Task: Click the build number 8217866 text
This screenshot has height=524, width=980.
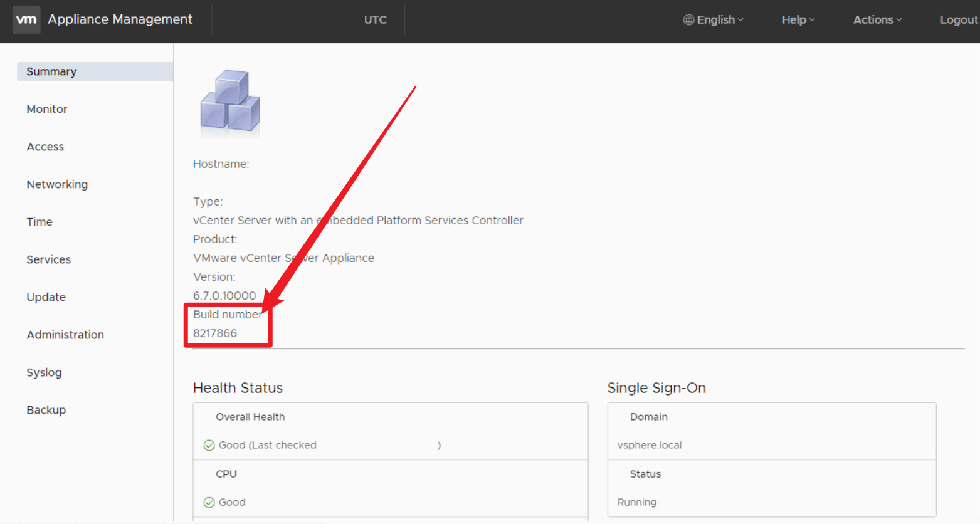Action: (x=215, y=333)
